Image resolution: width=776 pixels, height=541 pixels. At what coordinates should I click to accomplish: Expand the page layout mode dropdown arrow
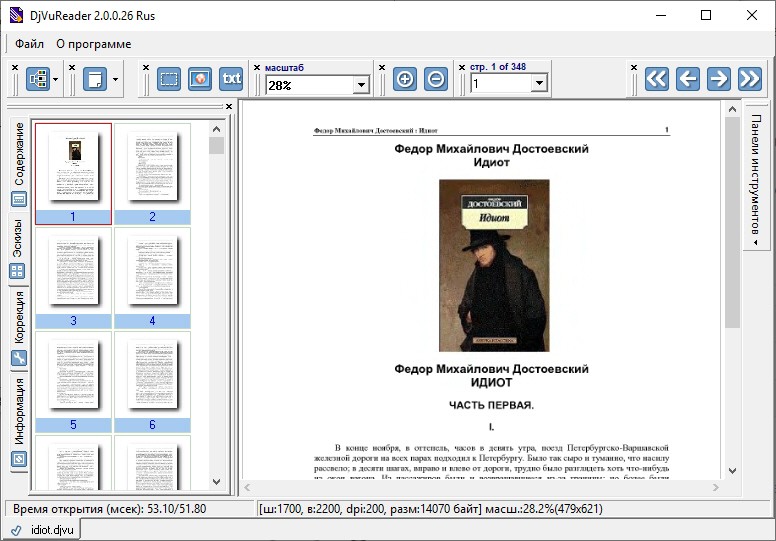point(116,79)
